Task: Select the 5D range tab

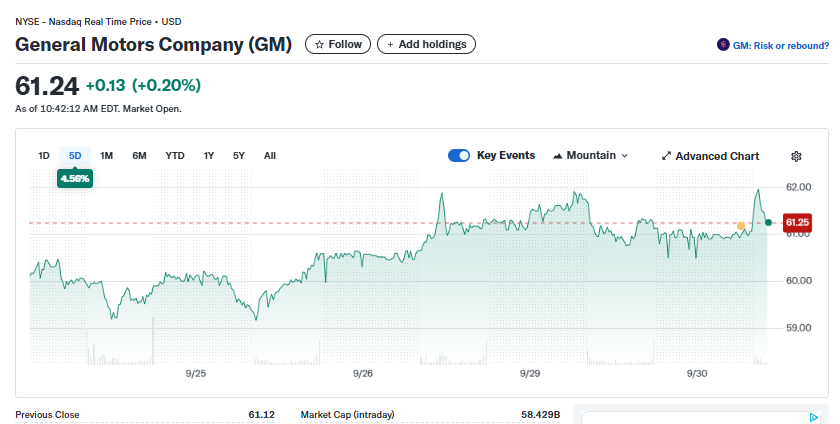Action: pyautogui.click(x=75, y=155)
